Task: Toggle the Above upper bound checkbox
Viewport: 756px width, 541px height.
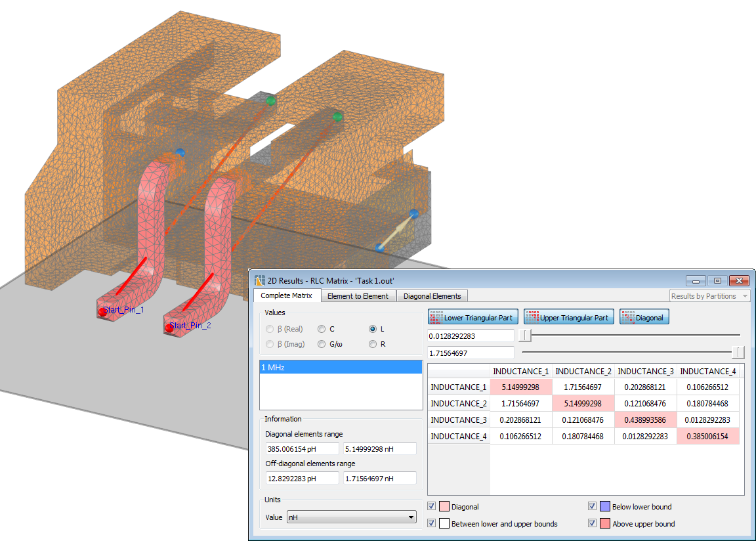Action: (x=592, y=523)
